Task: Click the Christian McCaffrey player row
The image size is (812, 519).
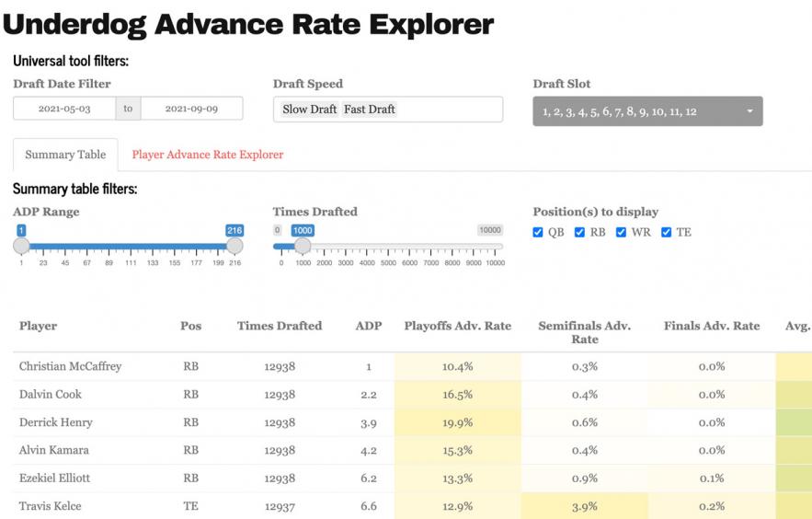Action: click(x=71, y=366)
